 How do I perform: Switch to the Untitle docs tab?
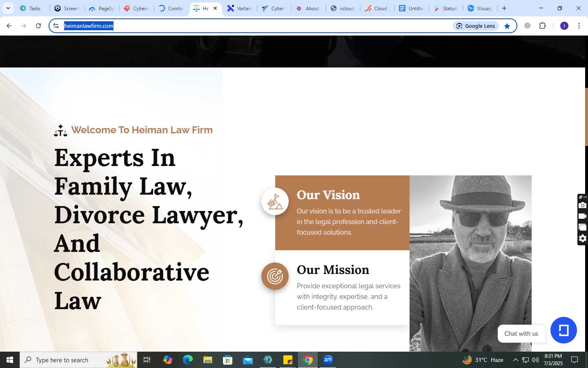pyautogui.click(x=412, y=8)
